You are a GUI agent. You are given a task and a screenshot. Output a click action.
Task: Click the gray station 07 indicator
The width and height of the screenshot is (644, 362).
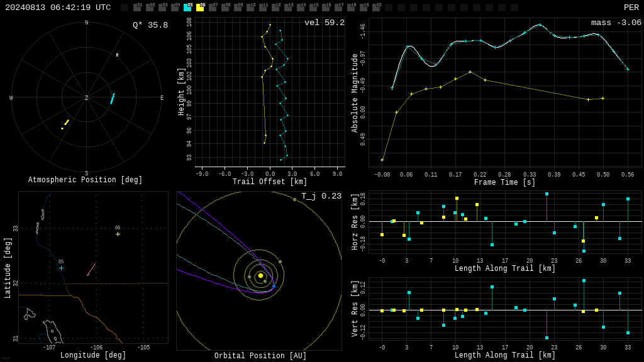[213, 8]
